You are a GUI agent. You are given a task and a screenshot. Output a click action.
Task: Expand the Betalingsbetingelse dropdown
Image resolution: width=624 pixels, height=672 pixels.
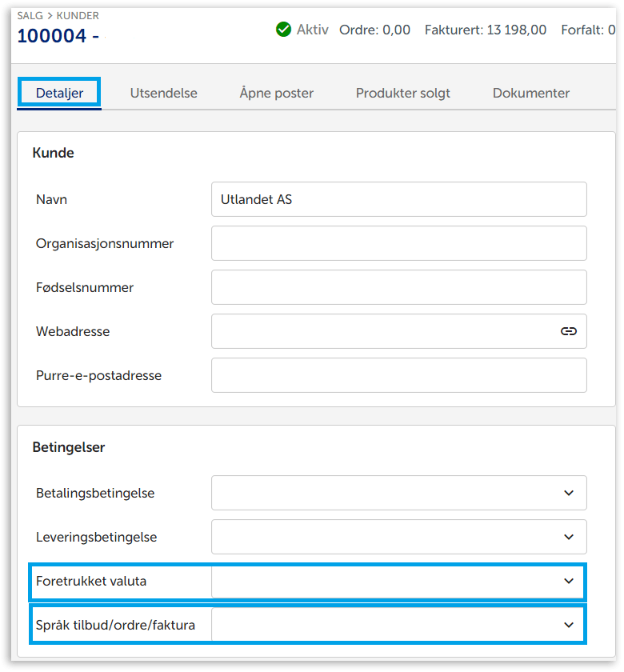coord(398,493)
